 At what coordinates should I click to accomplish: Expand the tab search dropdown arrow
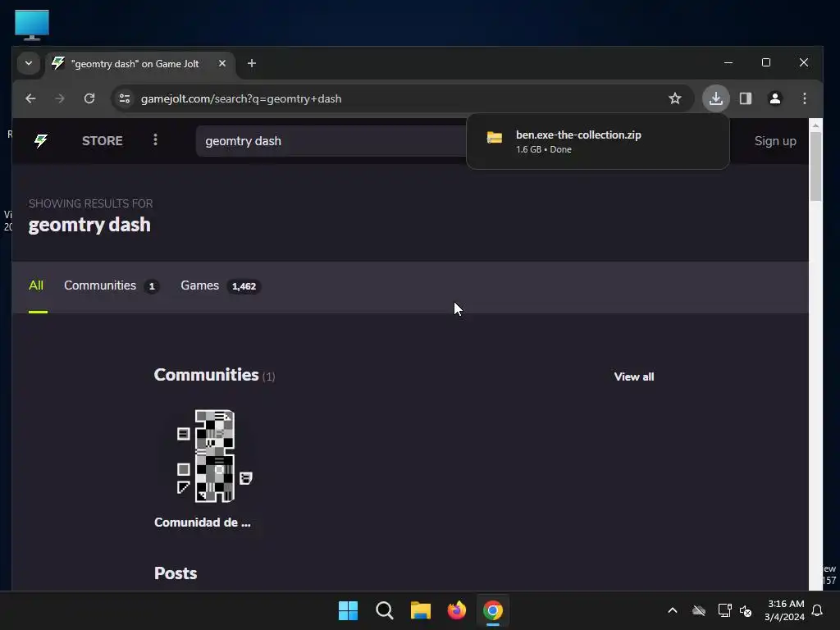coord(29,63)
